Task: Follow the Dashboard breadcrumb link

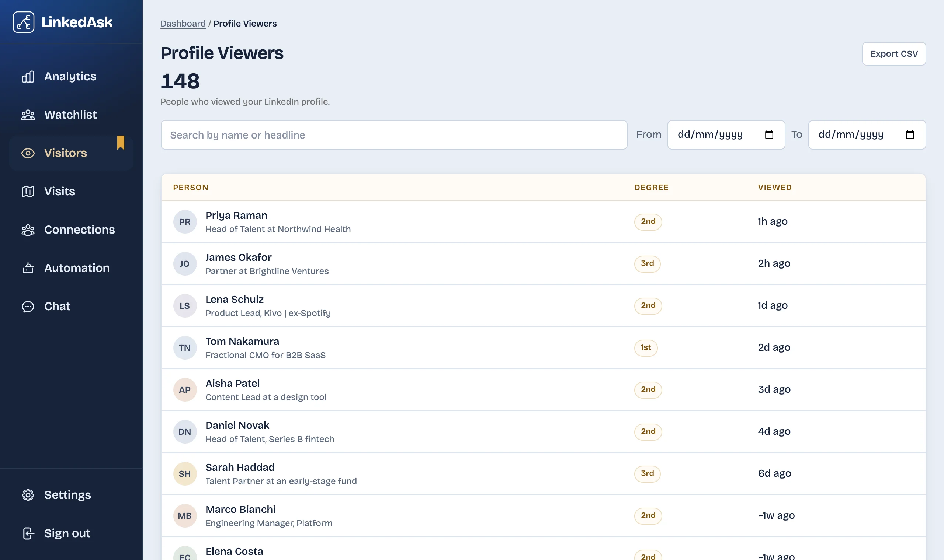Action: coord(183,24)
